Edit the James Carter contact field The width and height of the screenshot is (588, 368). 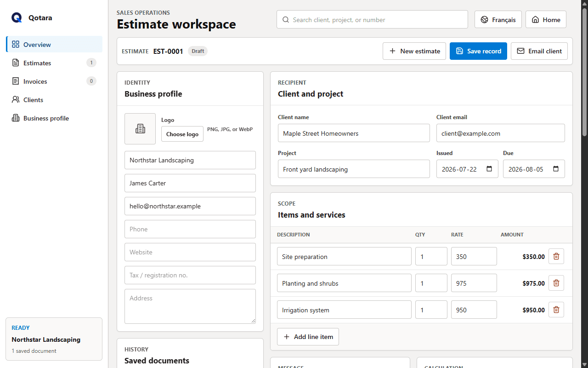[190, 183]
